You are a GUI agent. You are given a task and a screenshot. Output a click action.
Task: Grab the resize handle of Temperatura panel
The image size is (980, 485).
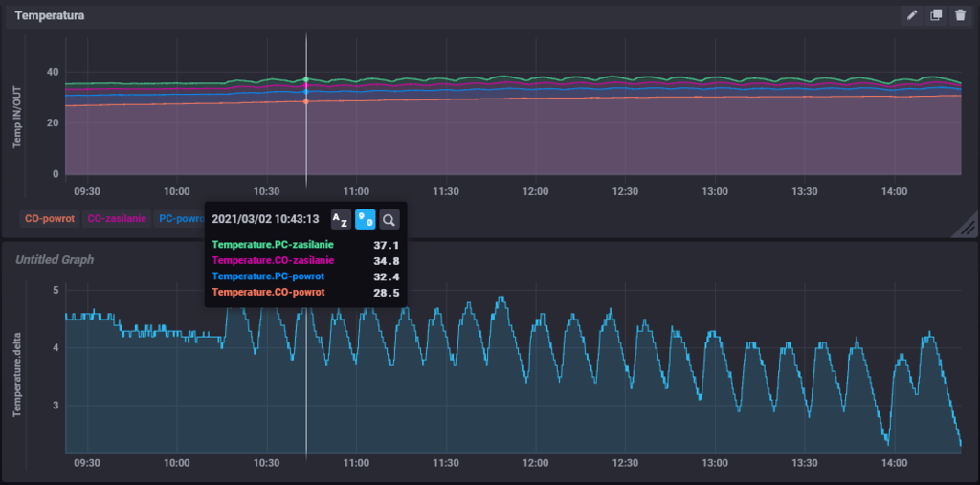tap(967, 226)
